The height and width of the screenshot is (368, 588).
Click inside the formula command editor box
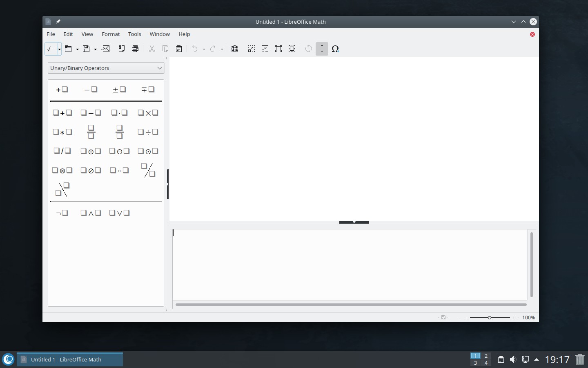[x=350, y=265]
